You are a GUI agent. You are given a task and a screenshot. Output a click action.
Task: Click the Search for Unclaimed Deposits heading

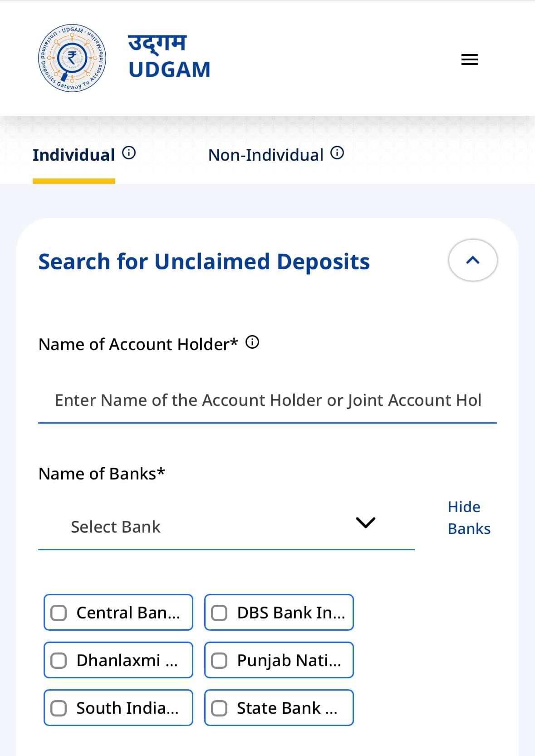pos(204,262)
